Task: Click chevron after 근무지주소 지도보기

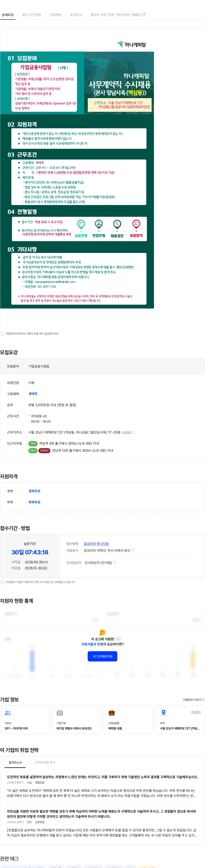Action: [134, 432]
